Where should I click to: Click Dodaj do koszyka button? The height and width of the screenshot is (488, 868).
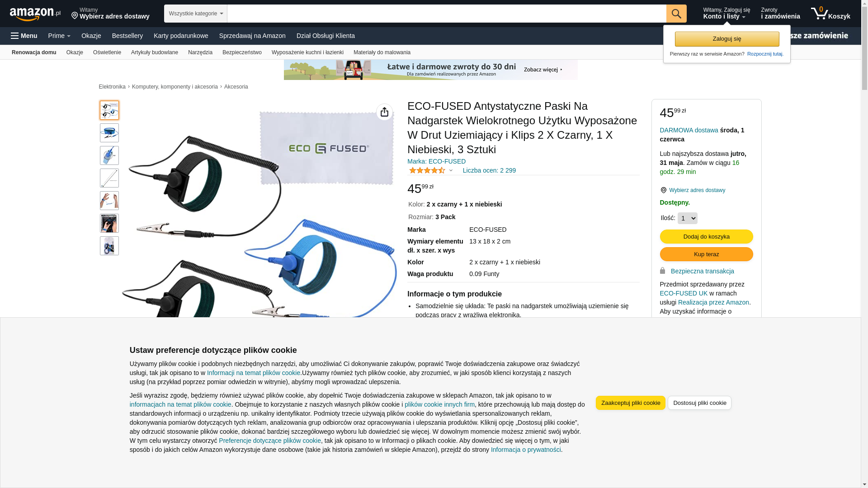coord(706,236)
